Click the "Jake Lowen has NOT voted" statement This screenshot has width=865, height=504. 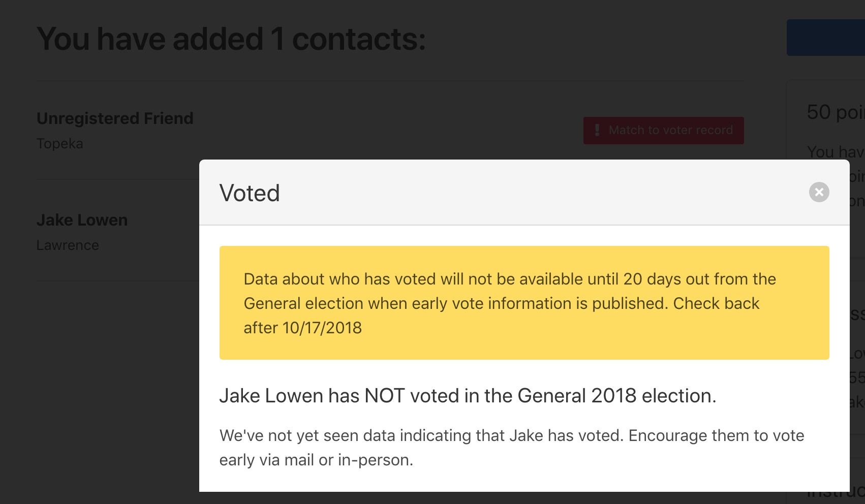tap(468, 396)
